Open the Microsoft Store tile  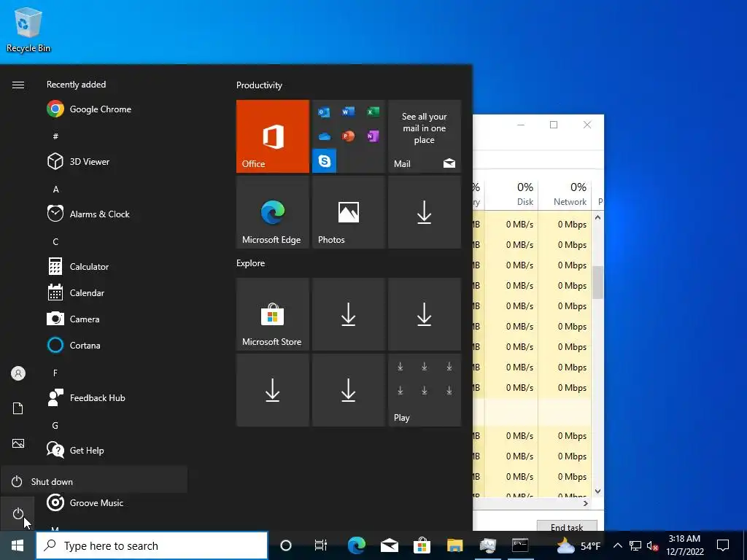273,314
